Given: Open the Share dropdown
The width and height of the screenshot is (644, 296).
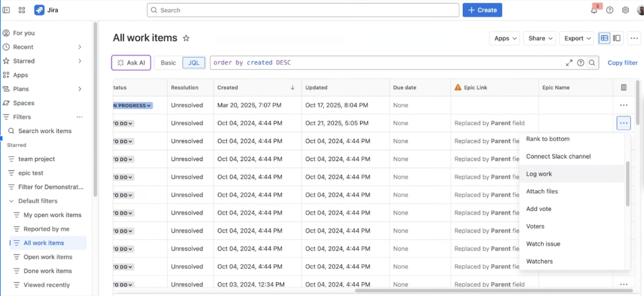Looking at the screenshot, I should [540, 38].
